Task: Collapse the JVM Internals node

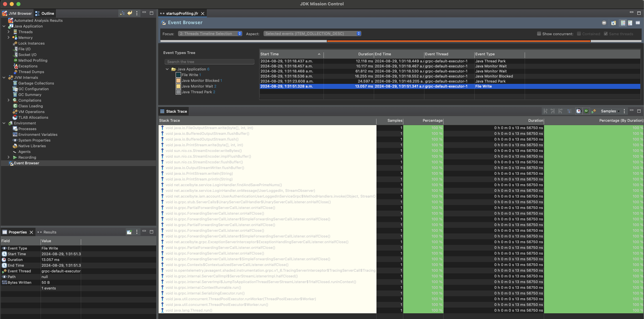Action: click(x=4, y=77)
